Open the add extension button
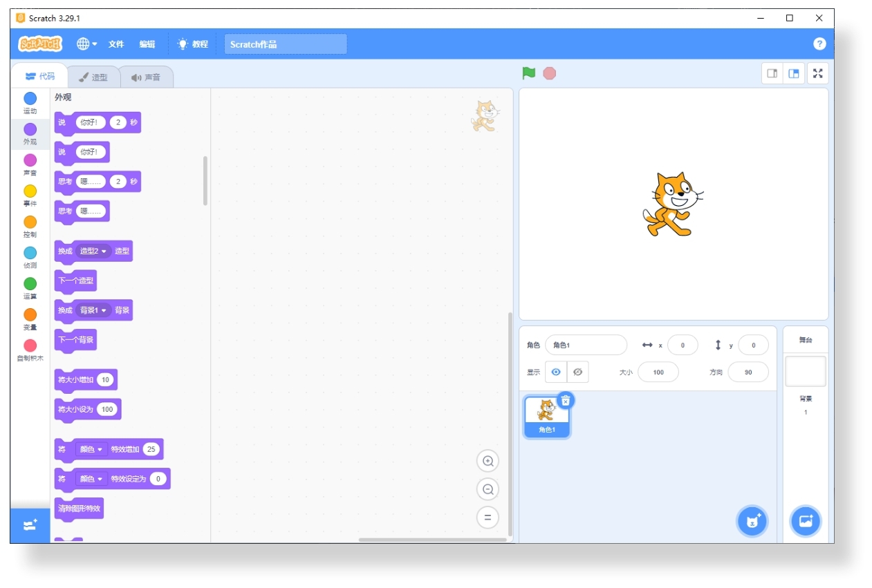 (30, 526)
